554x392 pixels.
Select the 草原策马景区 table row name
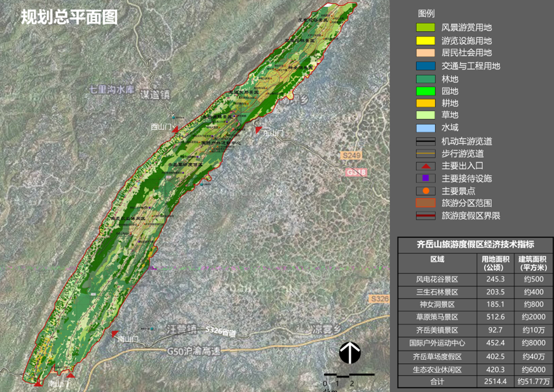click(437, 317)
